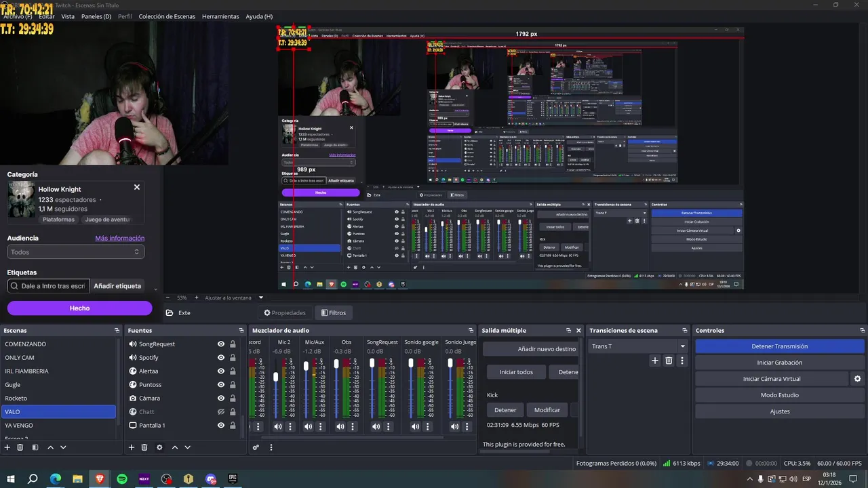868x488 pixels.
Task: Mute the Mic/Aux channel speaker icon
Action: point(308,426)
